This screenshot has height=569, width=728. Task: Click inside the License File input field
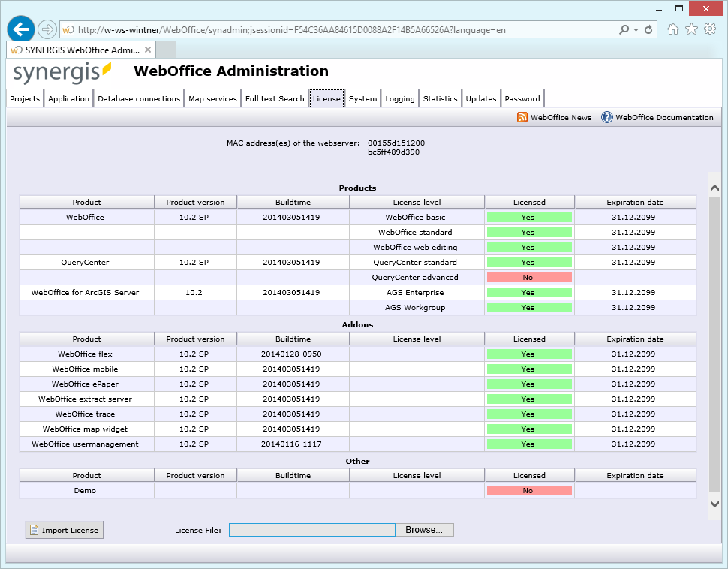pos(311,530)
